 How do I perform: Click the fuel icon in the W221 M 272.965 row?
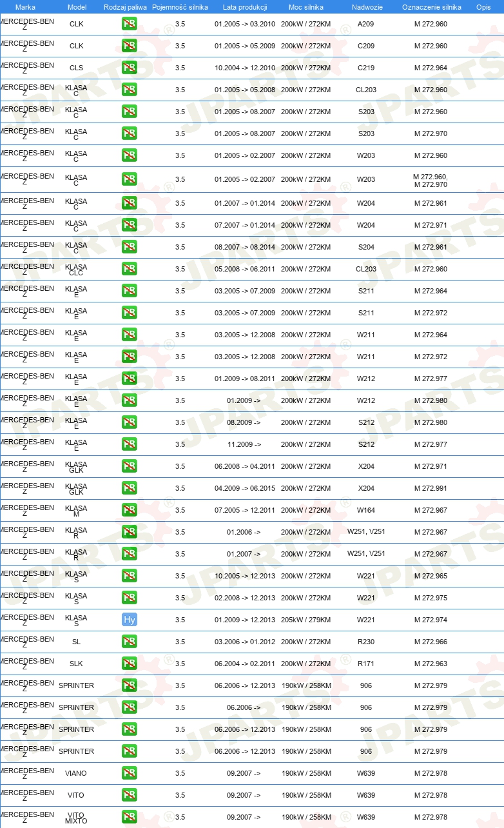pos(129,576)
